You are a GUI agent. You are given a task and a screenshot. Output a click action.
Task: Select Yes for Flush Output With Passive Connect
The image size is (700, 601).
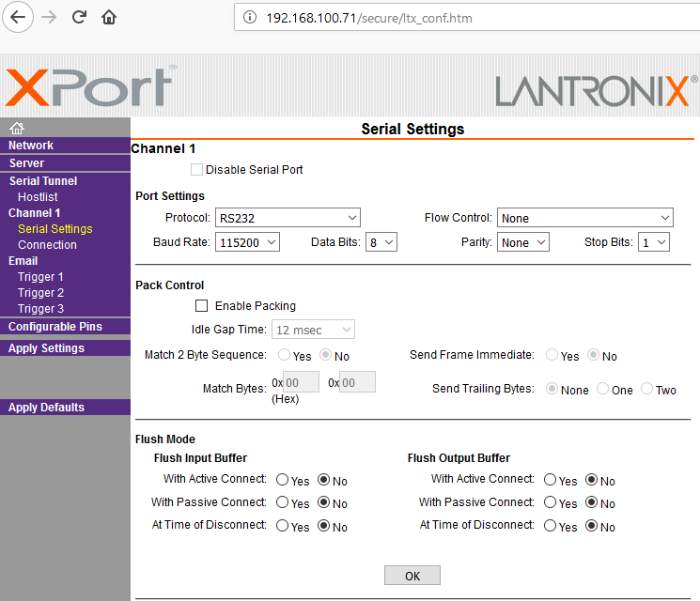point(550,502)
